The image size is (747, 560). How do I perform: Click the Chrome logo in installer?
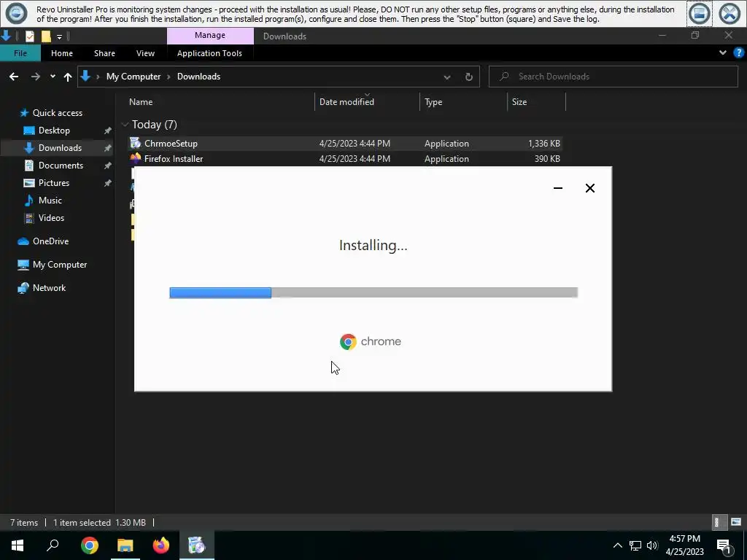pyautogui.click(x=348, y=342)
